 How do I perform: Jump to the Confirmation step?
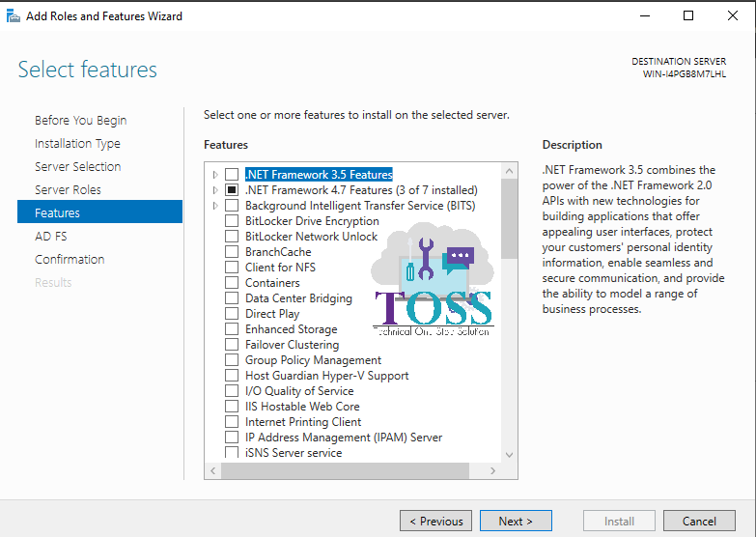[70, 260]
